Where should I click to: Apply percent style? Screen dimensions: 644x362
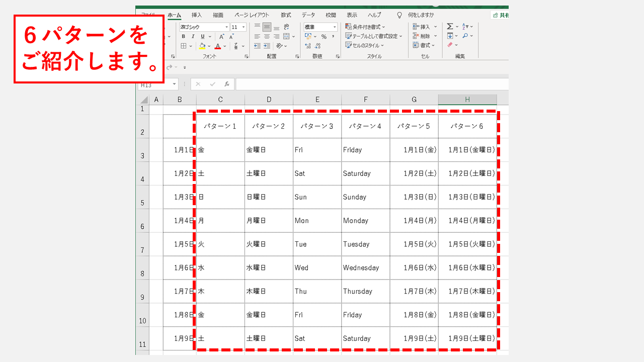(x=324, y=36)
